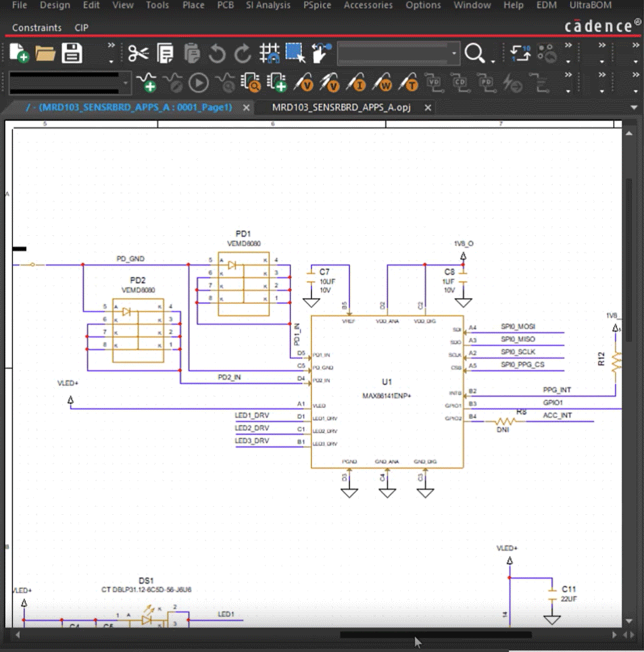Click the magnifier Search icon
Viewport: 644px width, 652px height.
[x=474, y=53]
